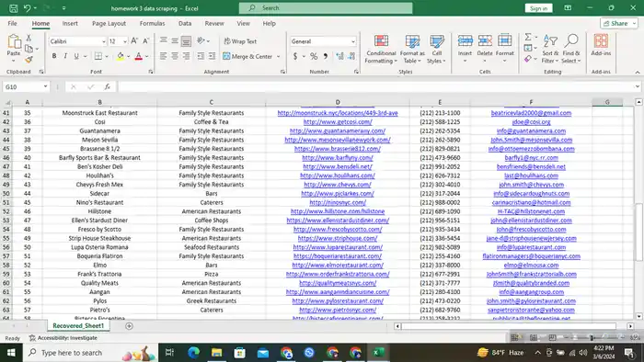Toggle bold formatting
This screenshot has width=644, height=362.
click(53, 56)
